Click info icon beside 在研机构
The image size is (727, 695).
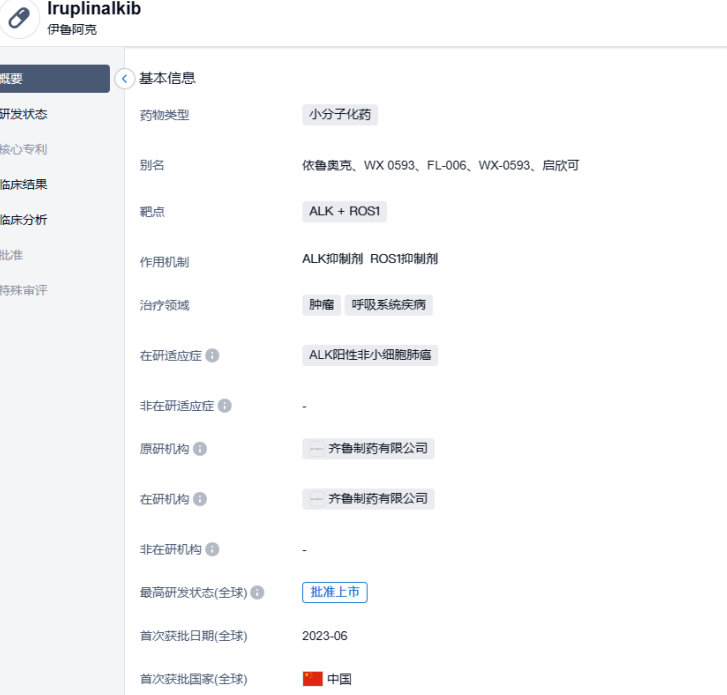click(x=200, y=499)
